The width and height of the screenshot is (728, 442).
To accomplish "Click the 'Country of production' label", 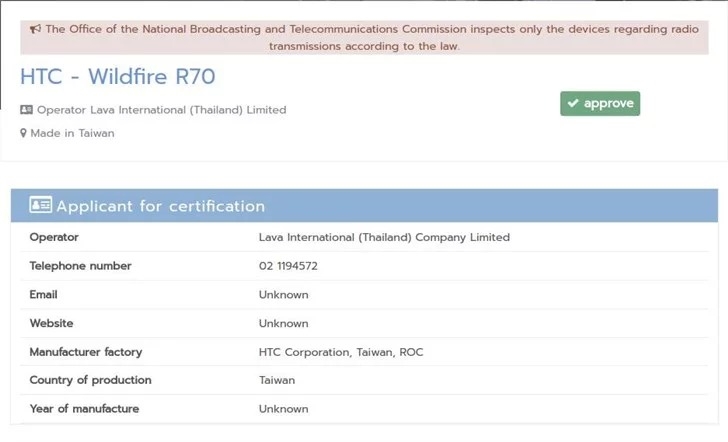I will click(x=91, y=380).
